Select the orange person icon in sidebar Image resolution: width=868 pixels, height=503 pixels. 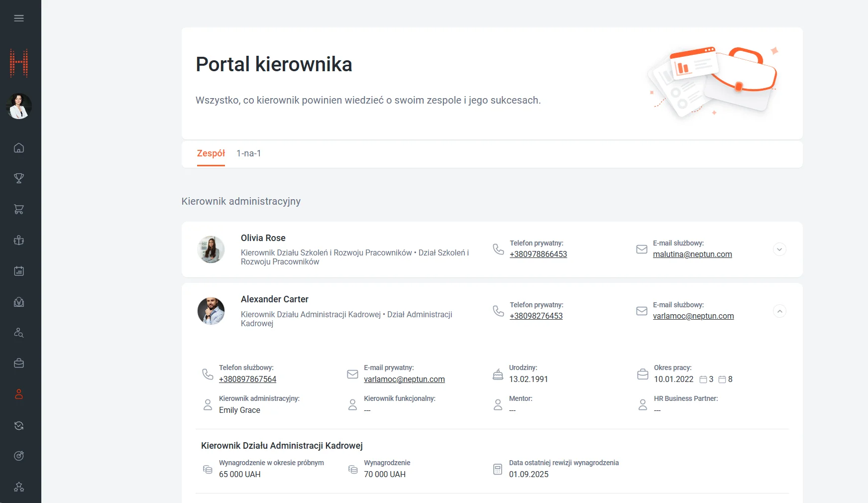[19, 394]
